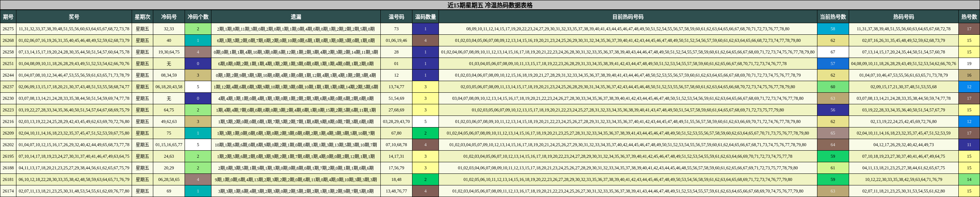Select the 温号码 column header
The image size is (980, 197).
click(x=396, y=17)
